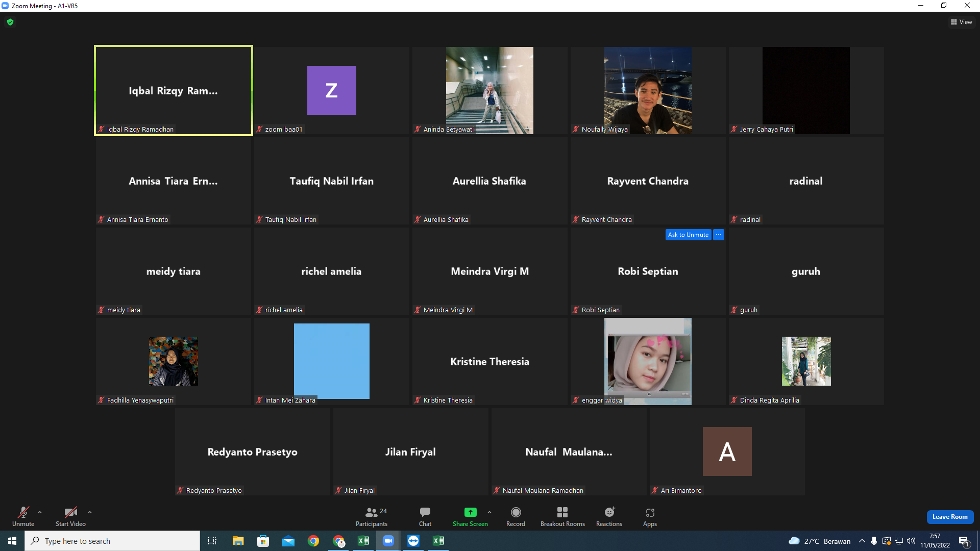Unmute your microphone in the Zoom toolbar

click(x=23, y=516)
